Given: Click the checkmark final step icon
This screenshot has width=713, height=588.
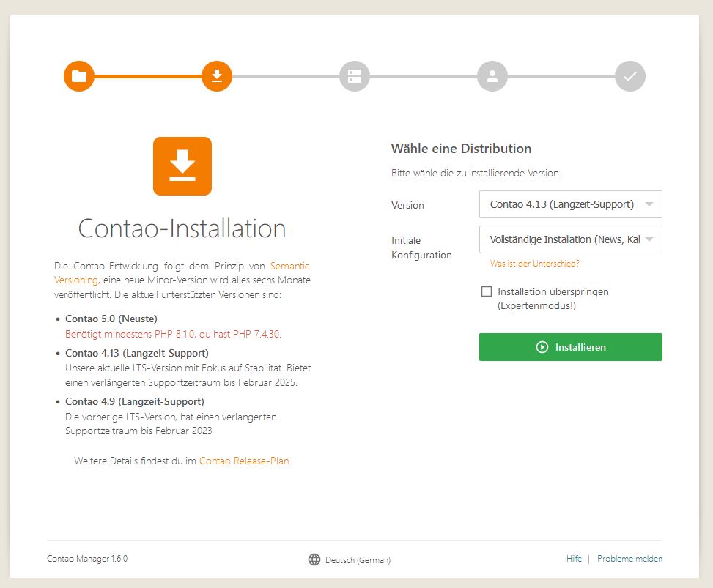Looking at the screenshot, I should [630, 76].
